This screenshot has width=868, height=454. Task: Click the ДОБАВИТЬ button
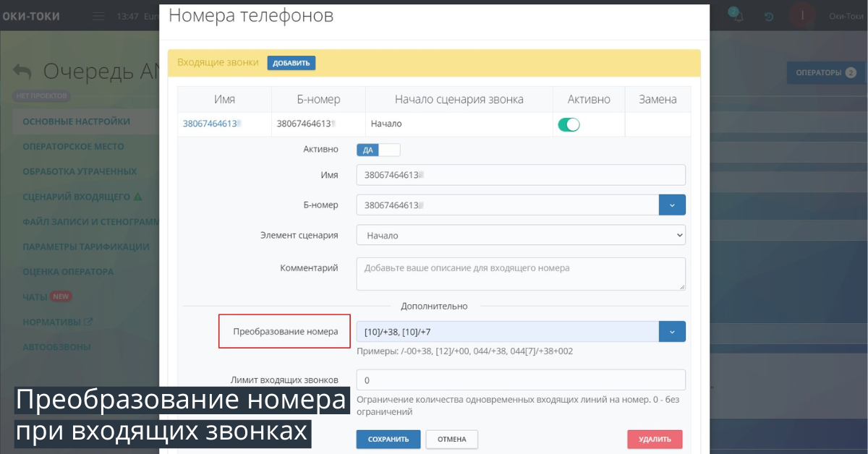tap(292, 63)
